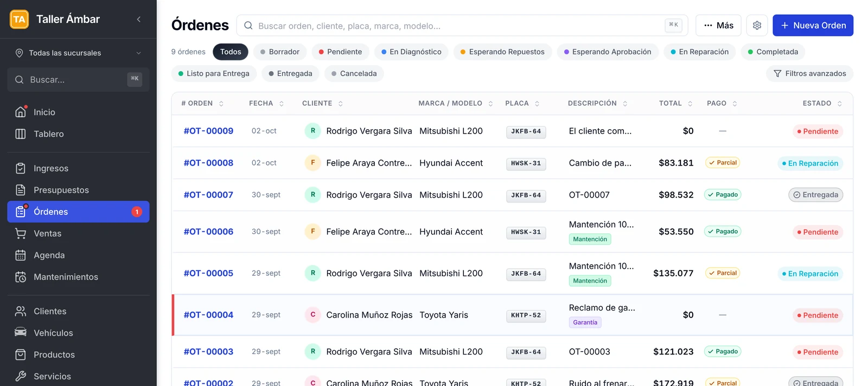Click the F avatar on OT-00008 row
The image size is (868, 386).
(313, 163)
